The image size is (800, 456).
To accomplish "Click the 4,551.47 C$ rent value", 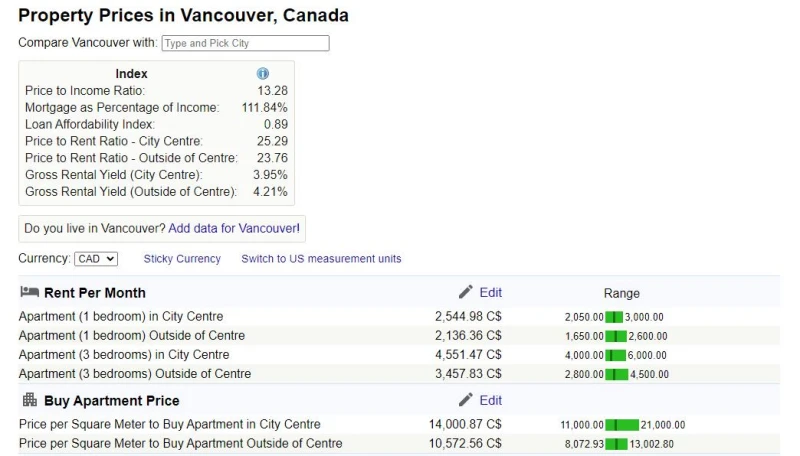I will pos(468,354).
